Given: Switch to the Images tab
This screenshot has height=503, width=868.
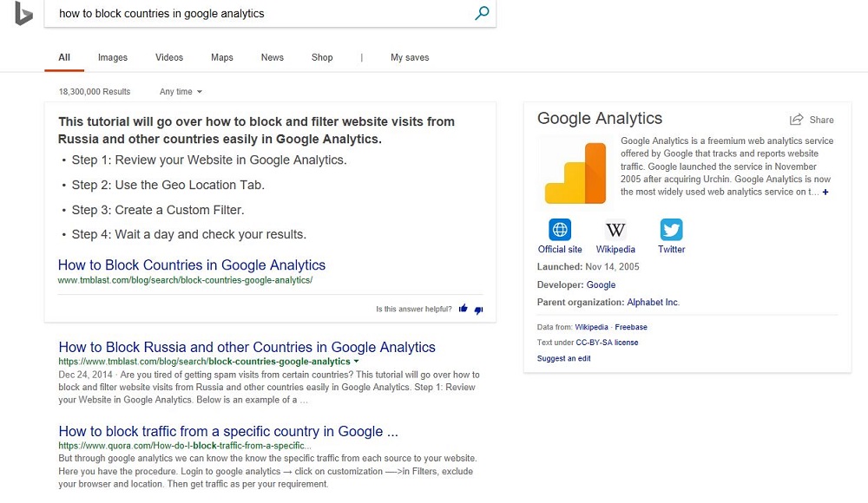Looking at the screenshot, I should [112, 57].
